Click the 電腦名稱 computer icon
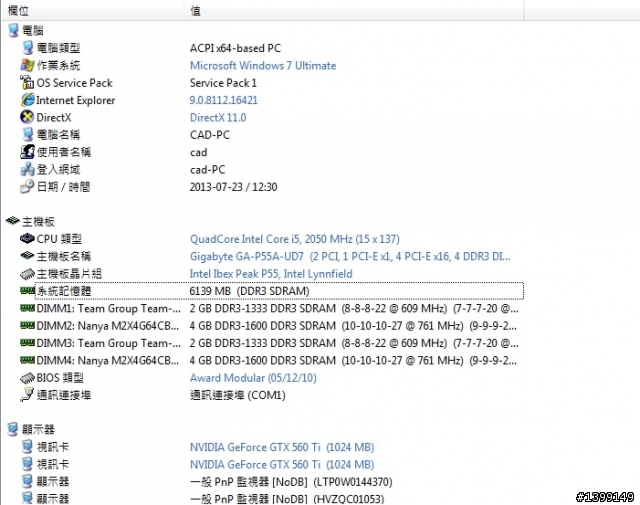 [27, 134]
